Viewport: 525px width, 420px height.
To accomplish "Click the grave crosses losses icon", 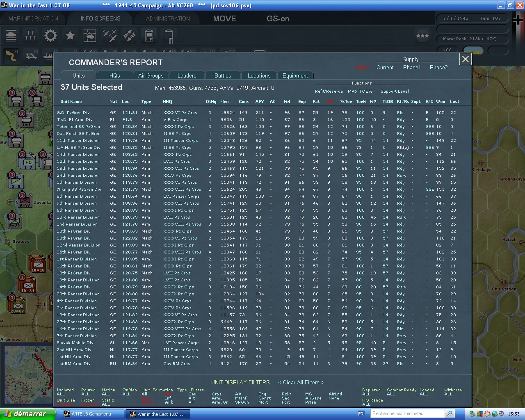I will pos(31,36).
